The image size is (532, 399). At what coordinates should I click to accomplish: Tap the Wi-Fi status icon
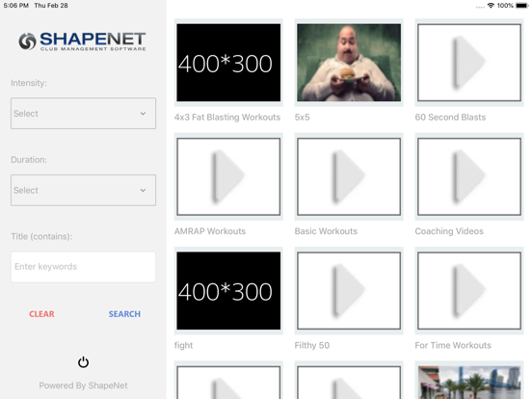click(491, 6)
